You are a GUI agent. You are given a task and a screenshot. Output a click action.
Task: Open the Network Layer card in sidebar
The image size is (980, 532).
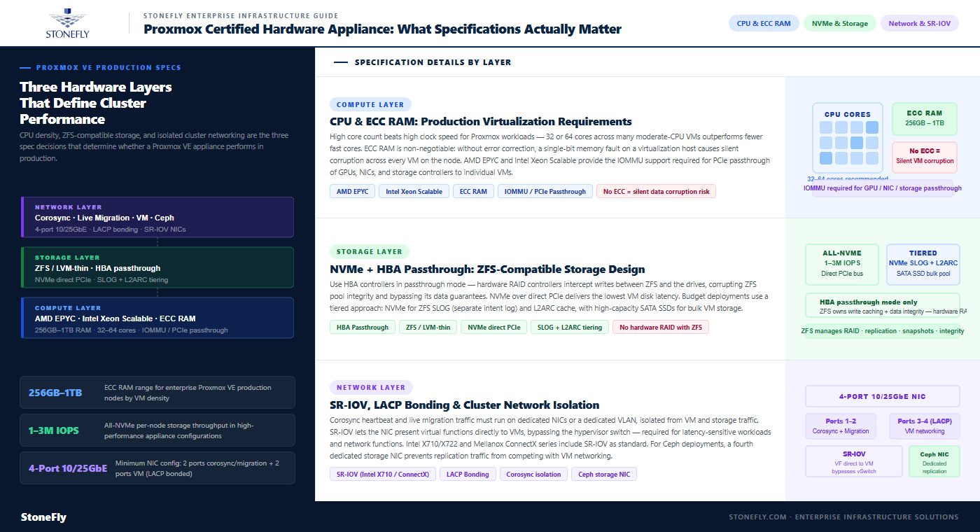click(157, 218)
